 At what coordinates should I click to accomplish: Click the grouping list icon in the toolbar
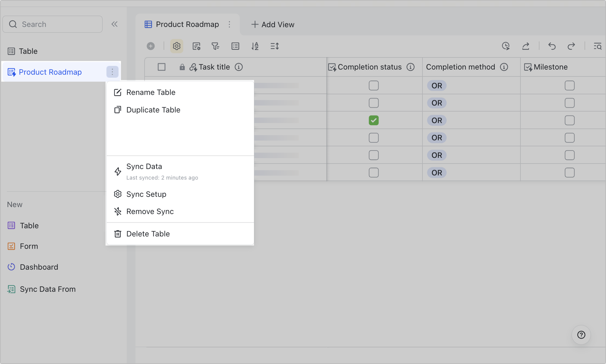235,46
